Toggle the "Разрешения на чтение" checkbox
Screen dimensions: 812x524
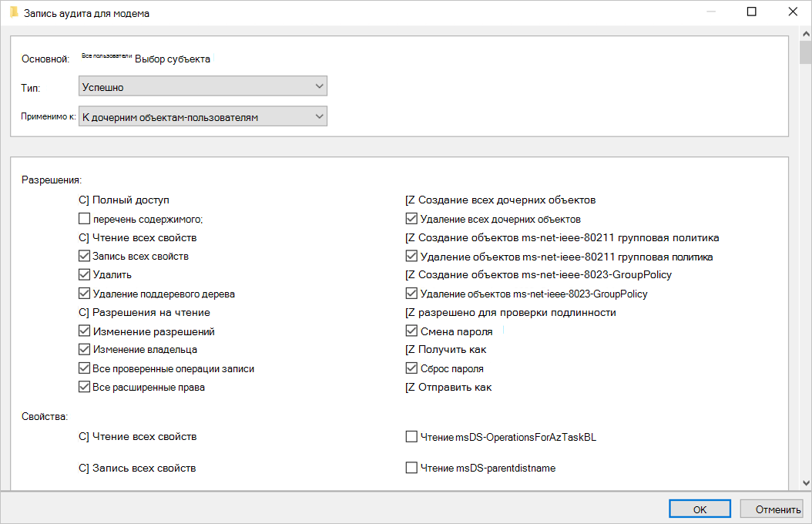click(x=84, y=312)
